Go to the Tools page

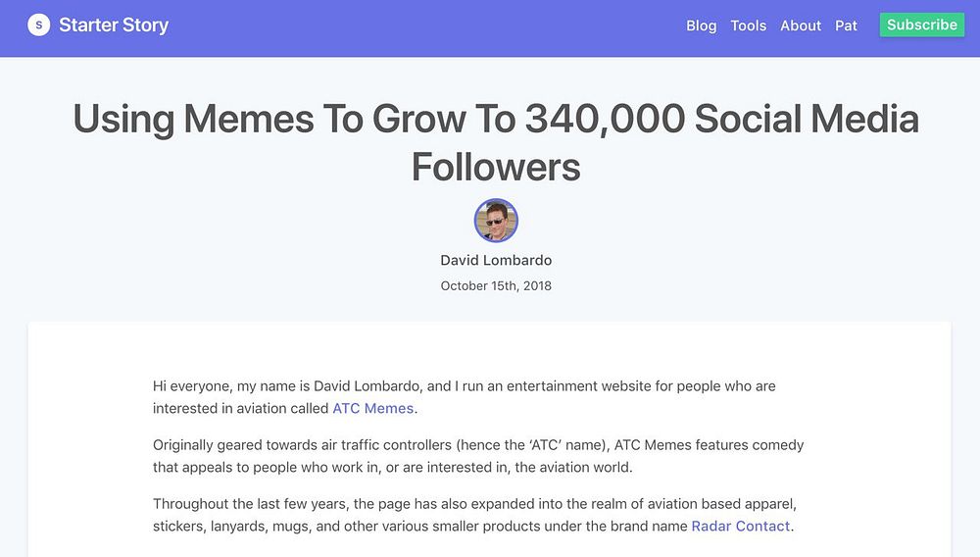point(748,25)
